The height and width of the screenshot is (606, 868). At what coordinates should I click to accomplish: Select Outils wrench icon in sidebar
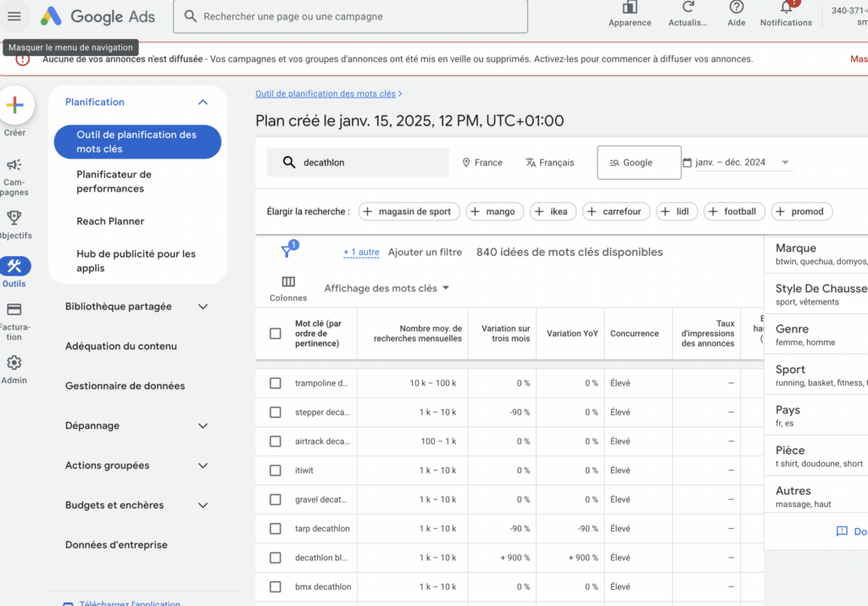(x=14, y=266)
